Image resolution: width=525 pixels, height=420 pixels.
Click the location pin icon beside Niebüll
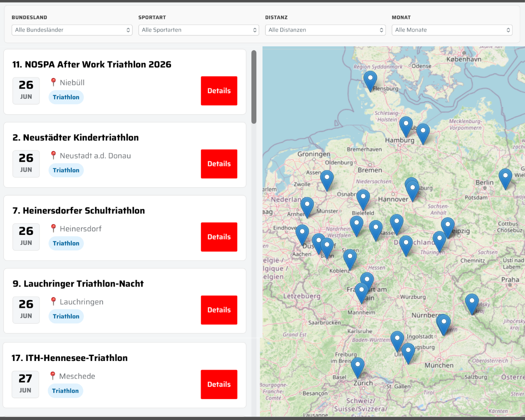tap(53, 82)
